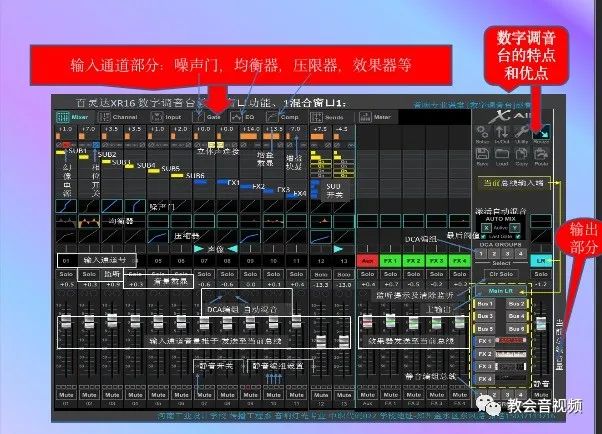
Task: Click the gate thumbnail on channel 01
Action: point(66,206)
